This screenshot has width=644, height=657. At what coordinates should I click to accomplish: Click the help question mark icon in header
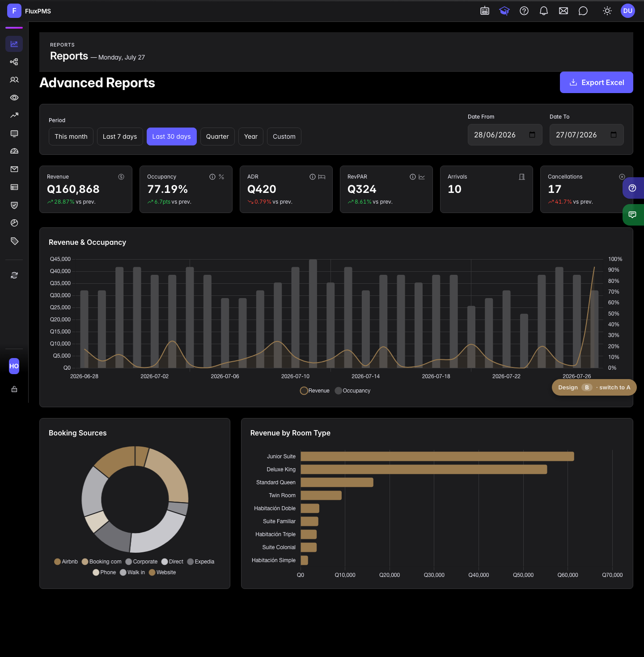pos(524,11)
